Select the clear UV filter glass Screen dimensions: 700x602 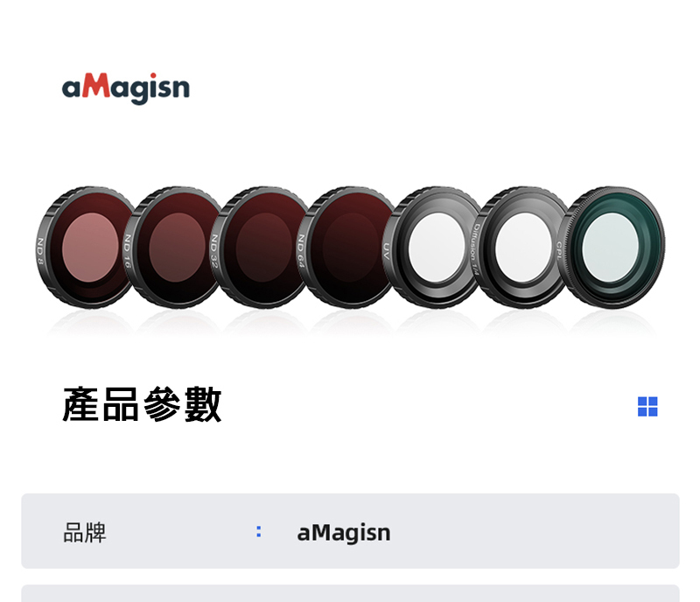click(x=437, y=247)
